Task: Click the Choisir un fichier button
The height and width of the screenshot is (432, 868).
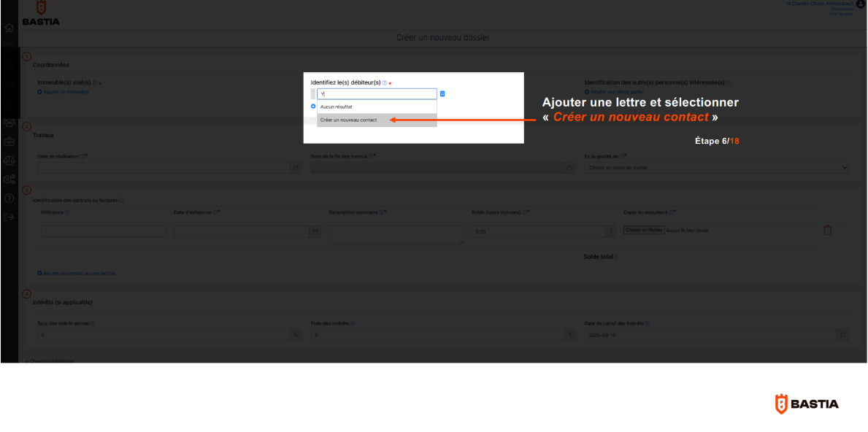Action: coord(644,230)
